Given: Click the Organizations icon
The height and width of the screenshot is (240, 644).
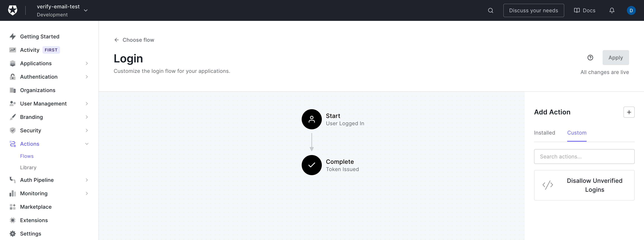Looking at the screenshot, I should 13,90.
